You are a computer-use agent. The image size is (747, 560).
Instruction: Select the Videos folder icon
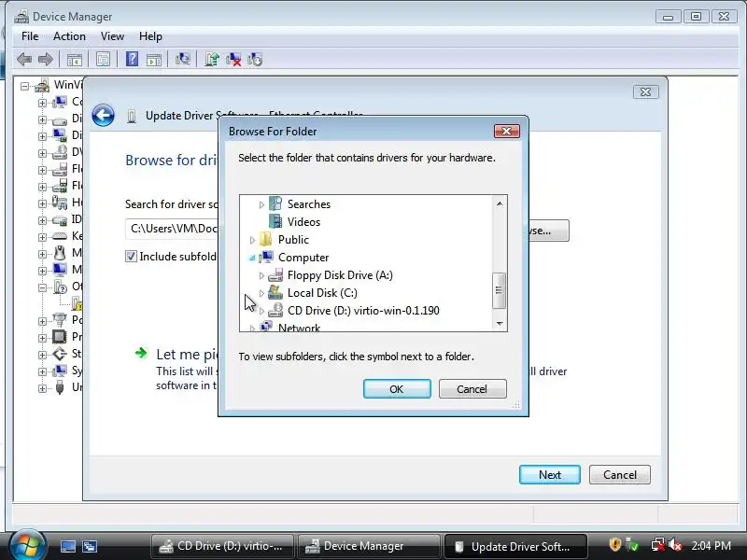coord(275,221)
